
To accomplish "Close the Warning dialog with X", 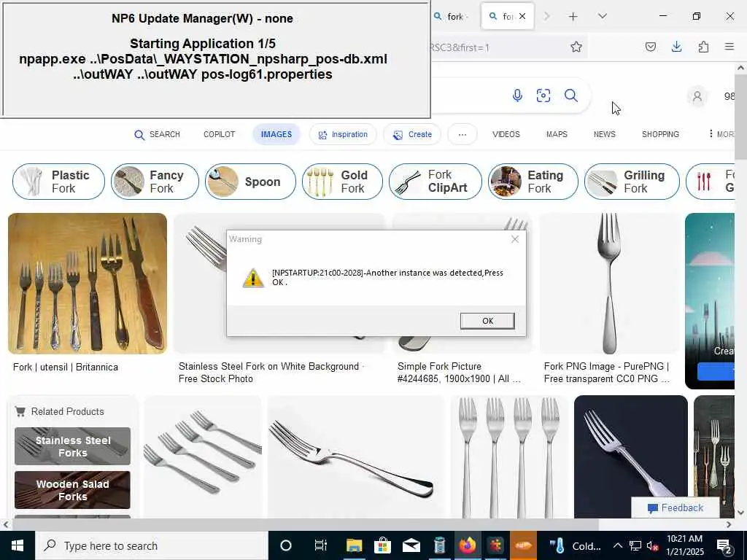I will coord(515,239).
